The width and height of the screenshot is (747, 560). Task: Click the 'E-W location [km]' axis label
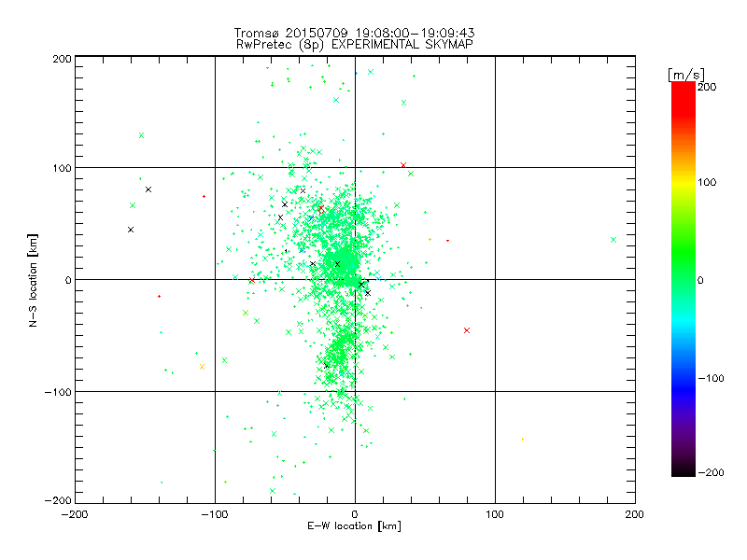point(354,525)
